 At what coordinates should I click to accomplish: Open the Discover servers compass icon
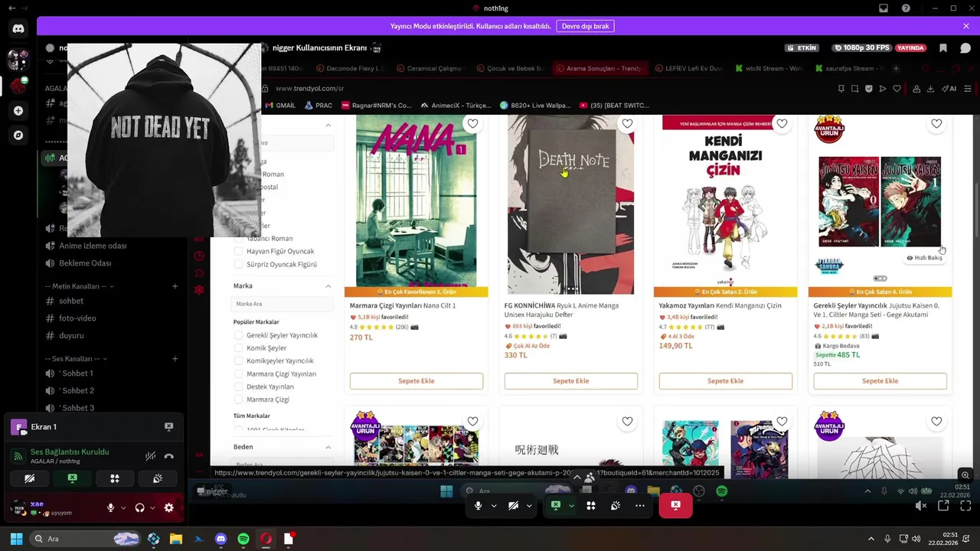18,135
